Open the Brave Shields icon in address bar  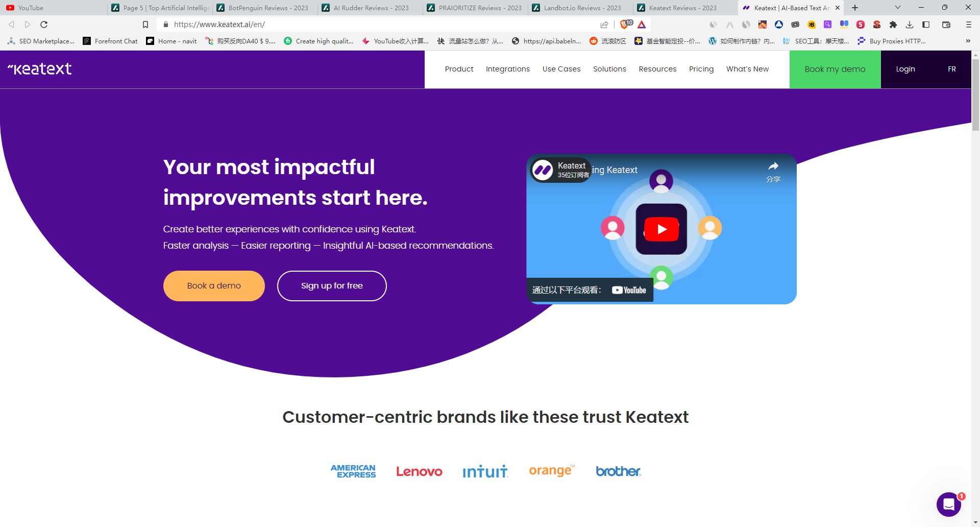pos(624,25)
